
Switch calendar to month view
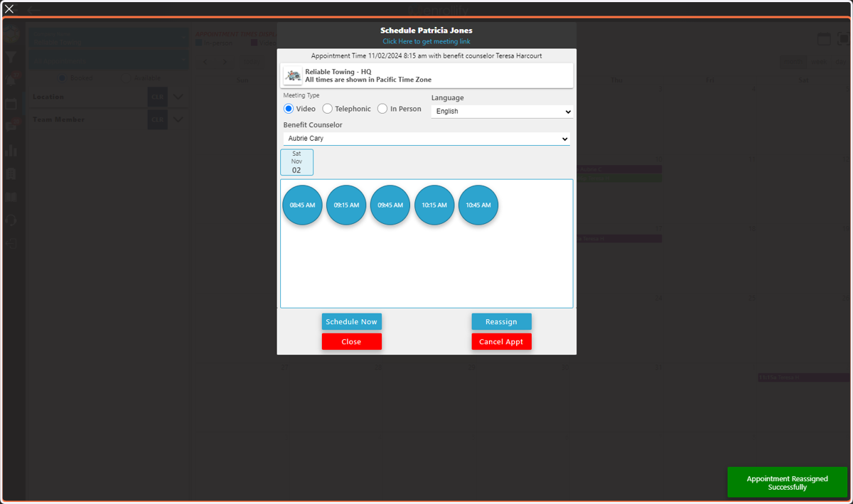[x=794, y=63]
